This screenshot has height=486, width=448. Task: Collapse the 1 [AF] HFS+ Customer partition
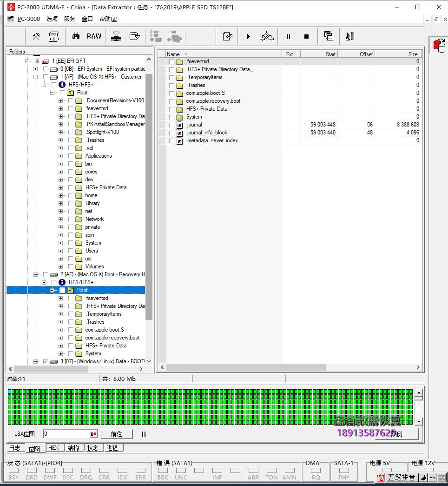(36, 77)
